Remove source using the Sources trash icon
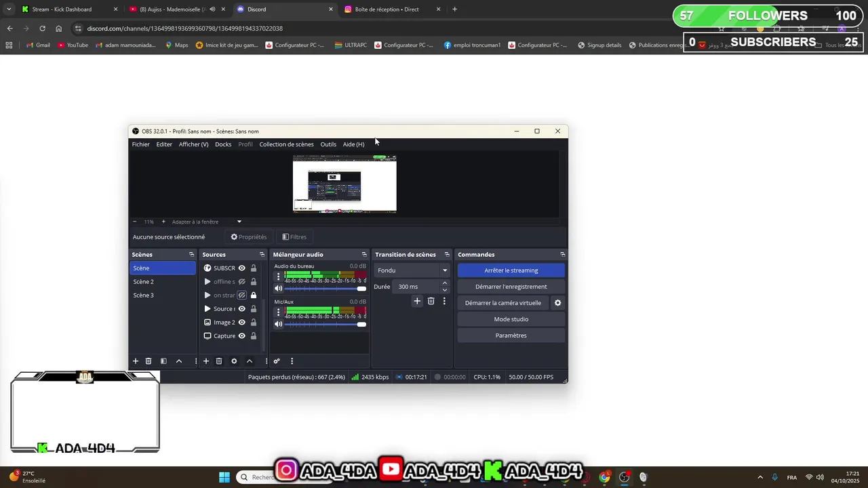Image resolution: width=868 pixels, height=488 pixels. (x=219, y=361)
